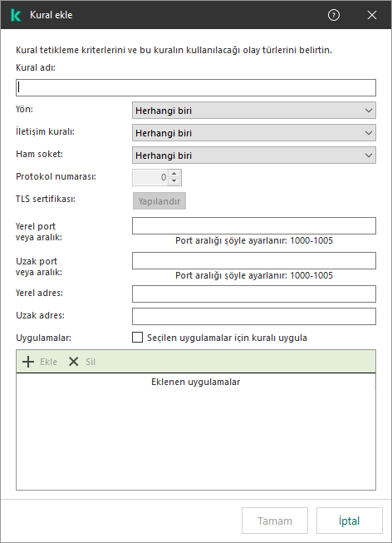
Task: Select the Uzak adres field
Action: point(254,317)
